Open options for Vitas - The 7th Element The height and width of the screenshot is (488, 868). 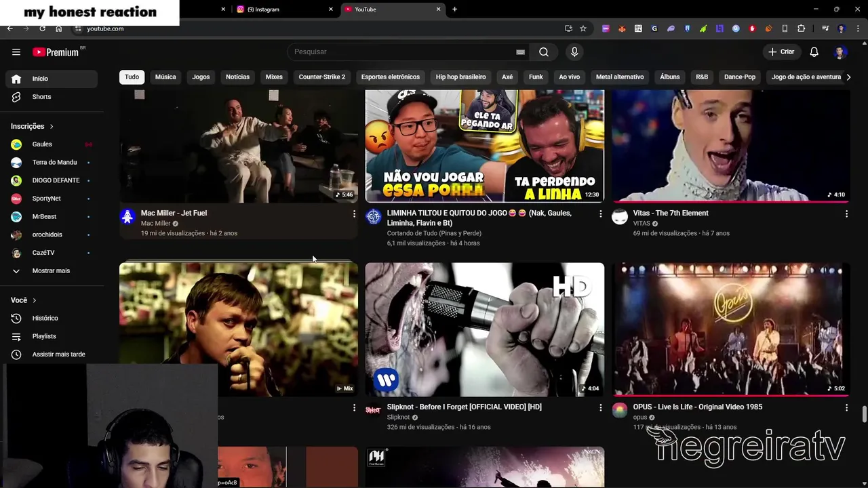[x=846, y=213]
